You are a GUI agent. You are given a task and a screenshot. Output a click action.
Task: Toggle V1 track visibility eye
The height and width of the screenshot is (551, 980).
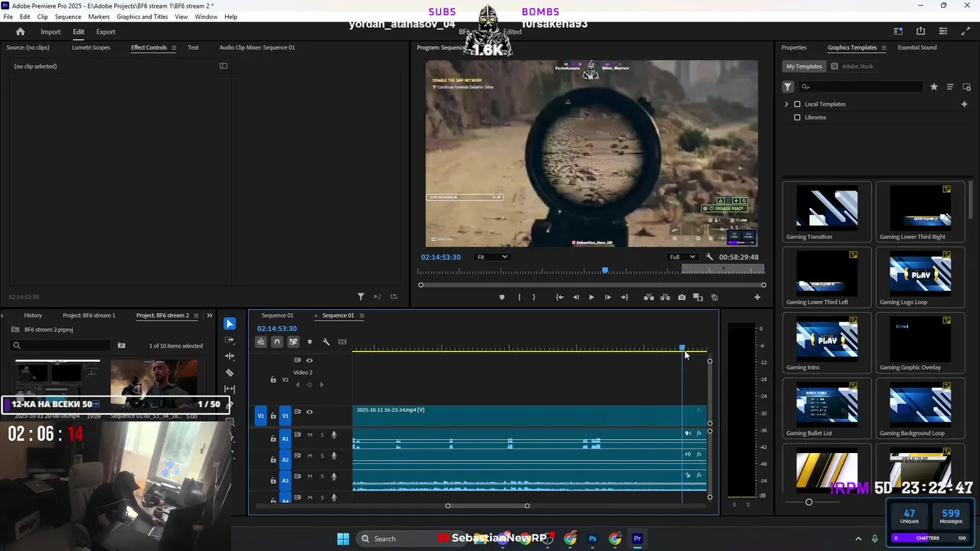click(x=309, y=412)
